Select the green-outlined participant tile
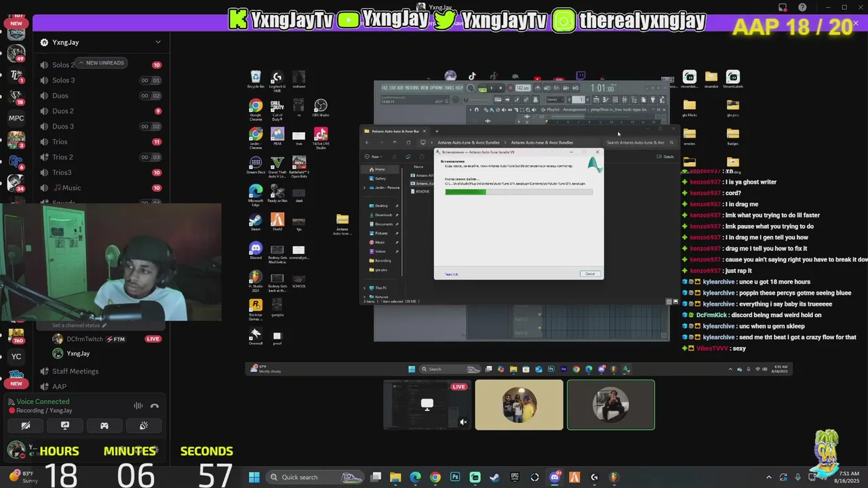 coord(611,405)
